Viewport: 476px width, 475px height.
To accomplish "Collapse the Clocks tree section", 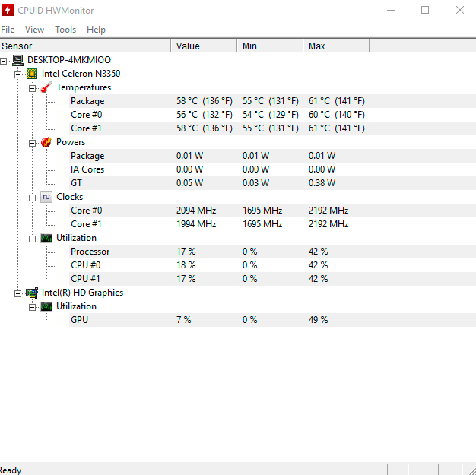I will click(x=33, y=198).
